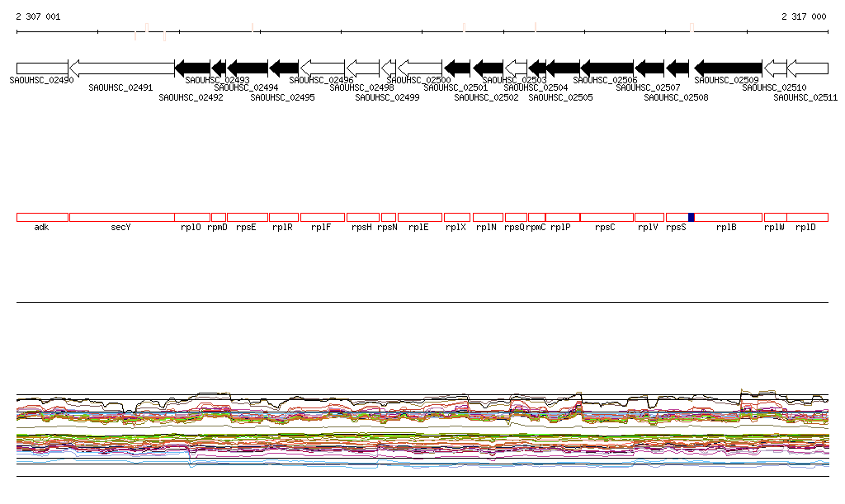Select the small red rpsN box
The width and height of the screenshot is (845, 504).
[389, 218]
